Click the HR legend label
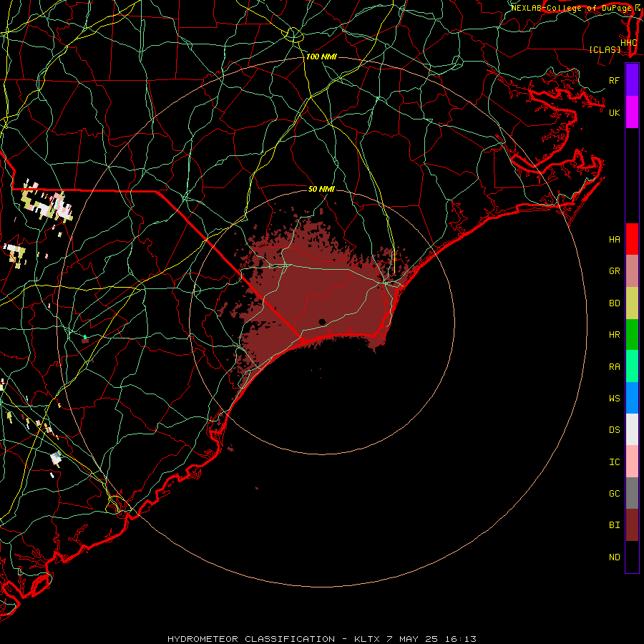The height and width of the screenshot is (644, 644). click(614, 335)
